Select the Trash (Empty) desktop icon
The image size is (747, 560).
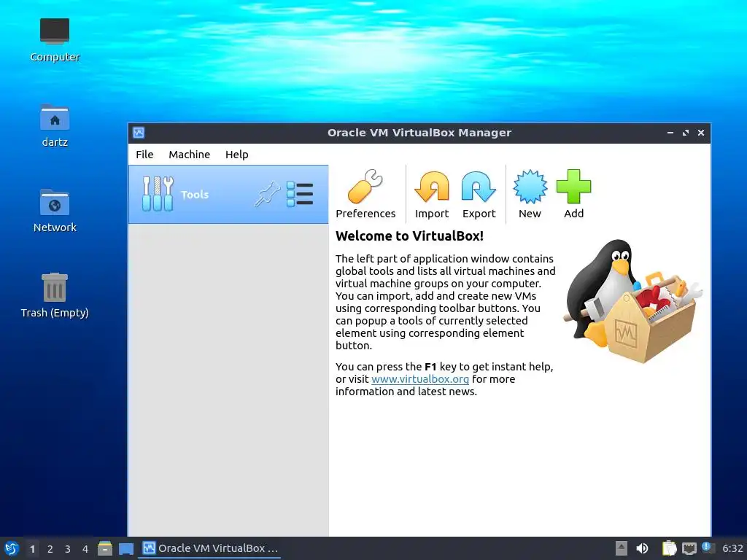55,295
